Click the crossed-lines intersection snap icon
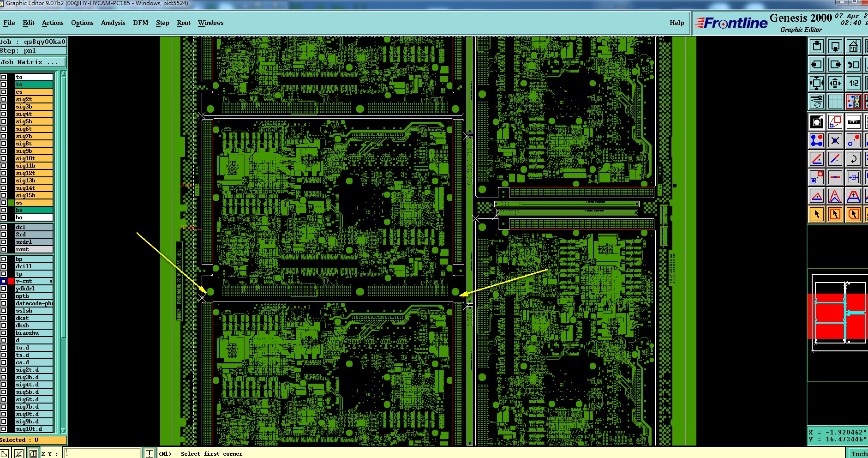The width and height of the screenshot is (868, 458). point(835,140)
